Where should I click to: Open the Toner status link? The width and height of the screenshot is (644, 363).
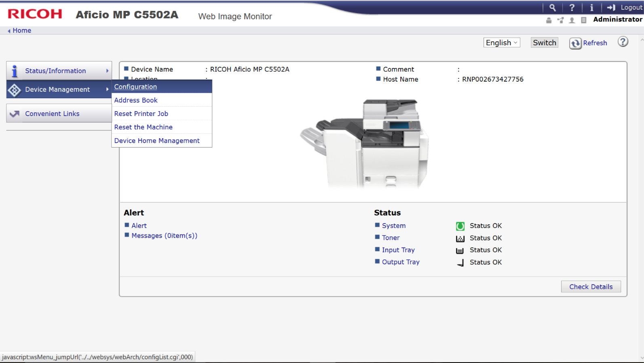point(391,238)
